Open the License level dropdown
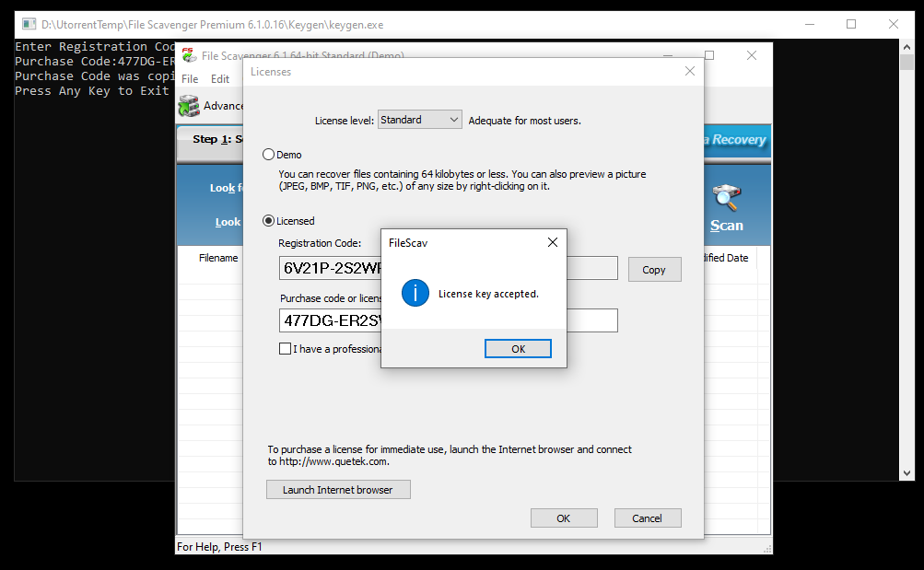 pos(419,120)
